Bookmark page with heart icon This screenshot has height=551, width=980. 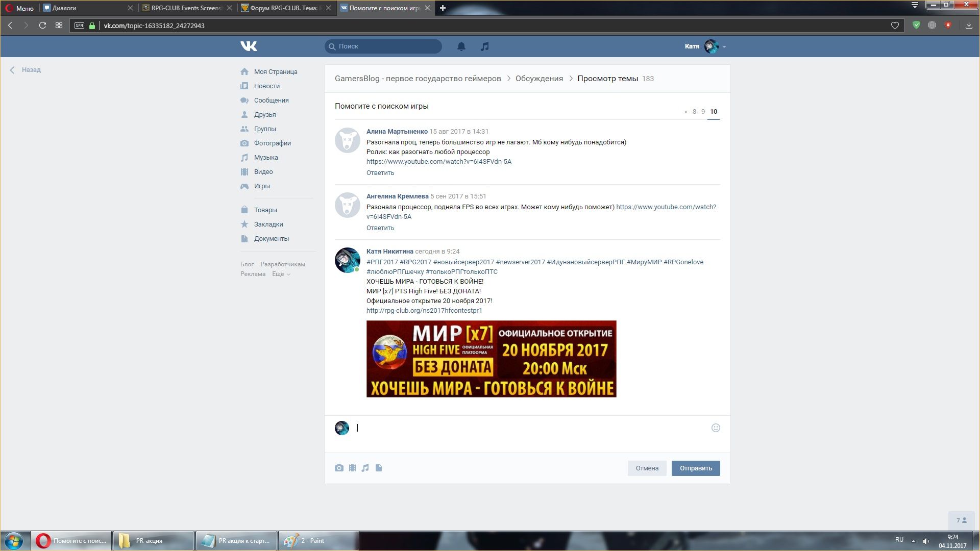[895, 26]
